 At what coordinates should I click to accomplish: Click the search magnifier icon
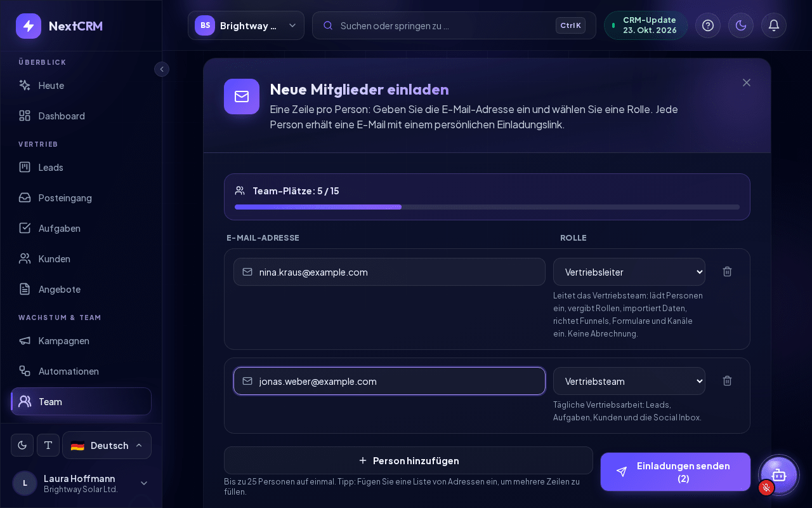[328, 25]
